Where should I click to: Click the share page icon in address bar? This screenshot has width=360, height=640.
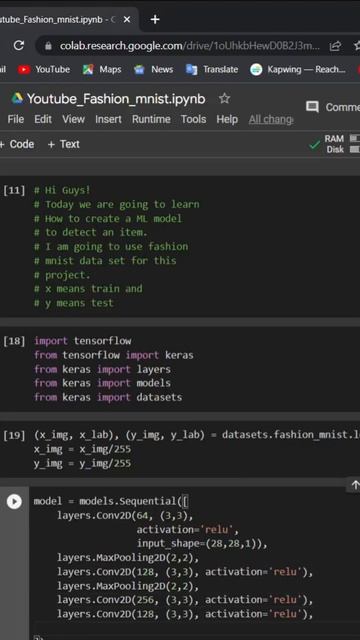tap(335, 46)
